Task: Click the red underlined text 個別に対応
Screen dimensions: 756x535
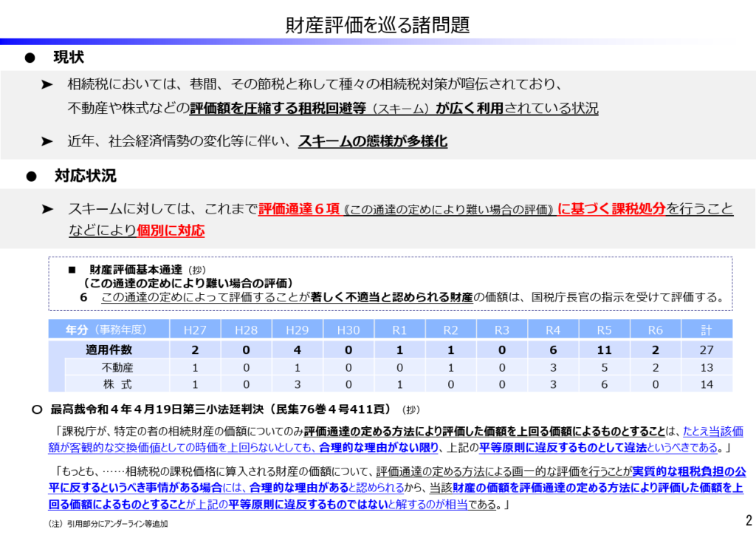Action: [x=171, y=231]
